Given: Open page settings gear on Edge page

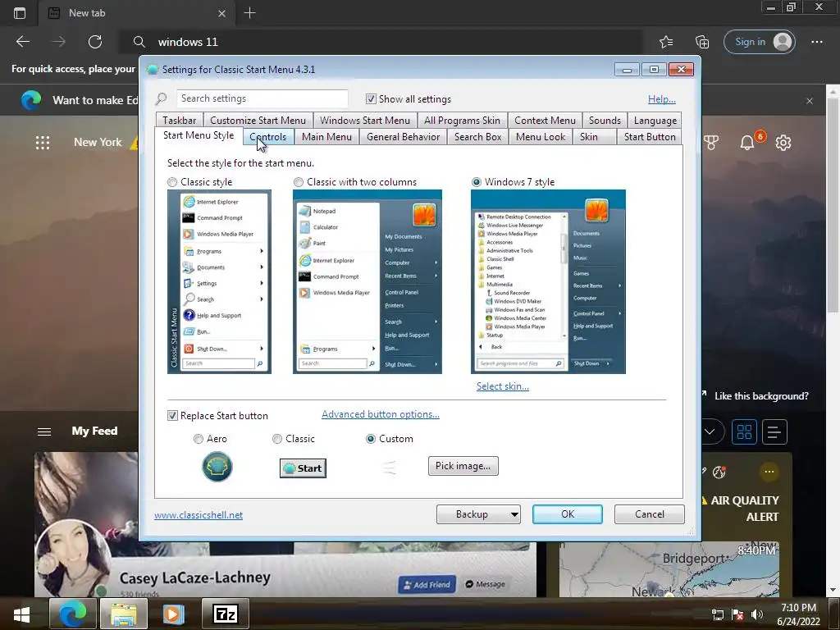Looking at the screenshot, I should coord(783,143).
